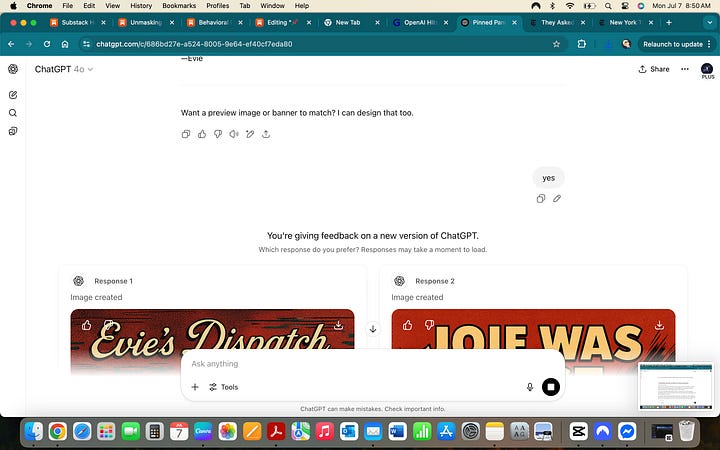The height and width of the screenshot is (450, 720).
Task: Give a thumbs up to the banner message
Action: pos(202,134)
